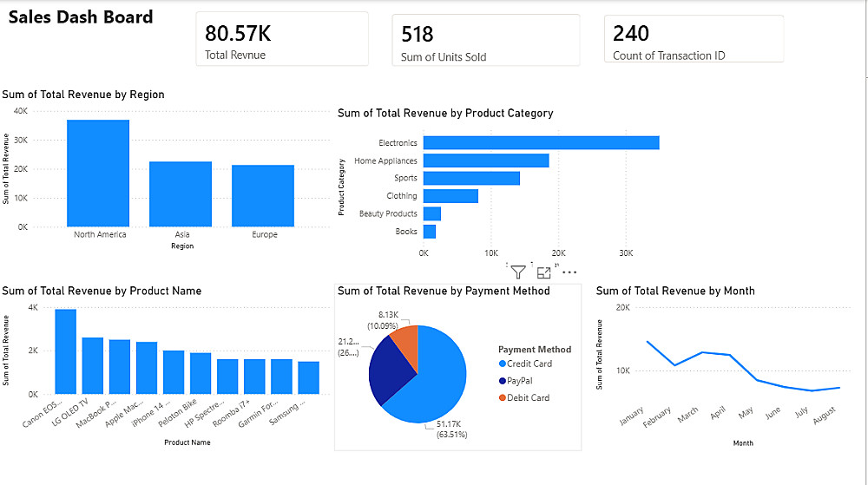Select the LG OLED TV product bar
Image resolution: width=868 pixels, height=485 pixels.
point(93,365)
